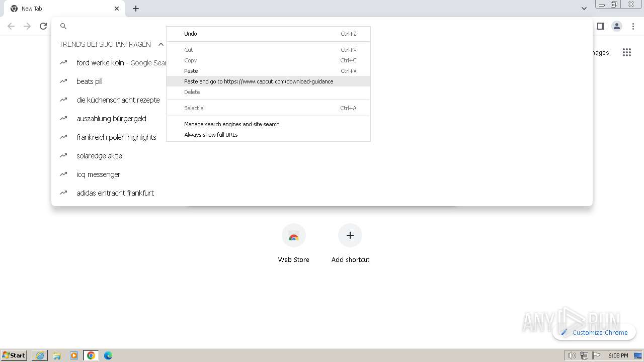Click the Customize Chrome button

click(x=594, y=332)
